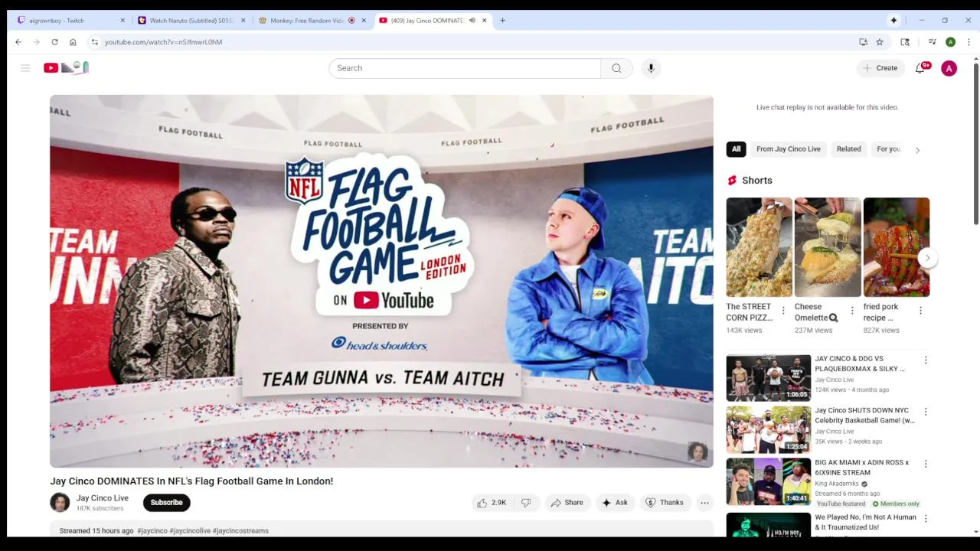The image size is (980, 551).
Task: Open options for Cheese Omelette short
Action: (x=852, y=311)
